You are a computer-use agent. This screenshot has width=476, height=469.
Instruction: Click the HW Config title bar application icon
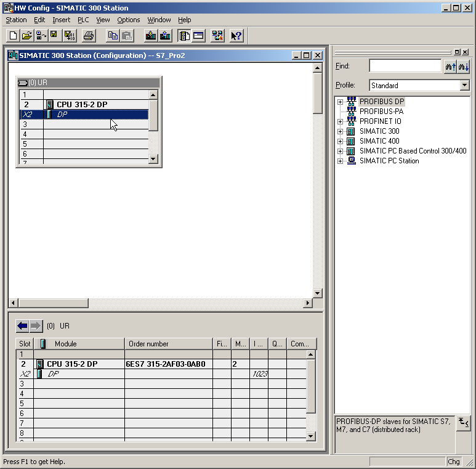(x=8, y=8)
